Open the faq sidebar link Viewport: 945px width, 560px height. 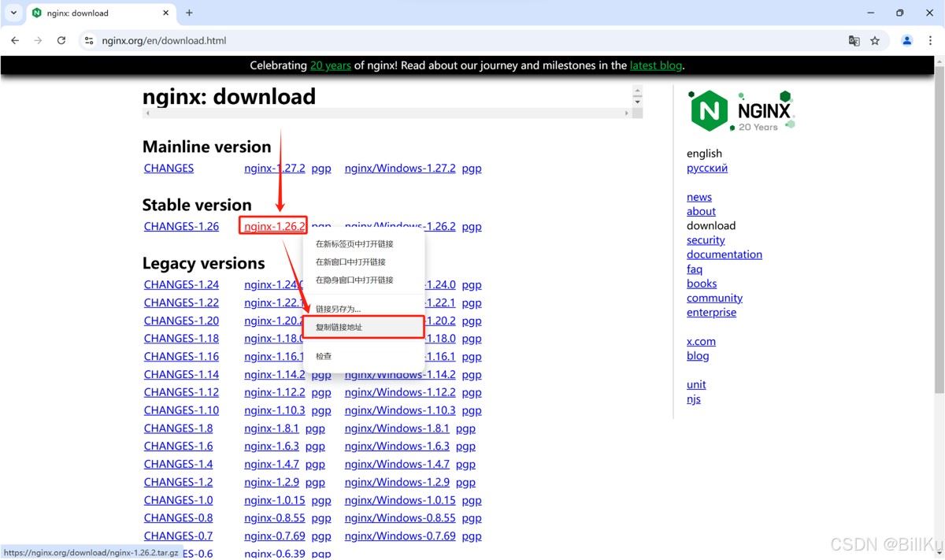(695, 269)
